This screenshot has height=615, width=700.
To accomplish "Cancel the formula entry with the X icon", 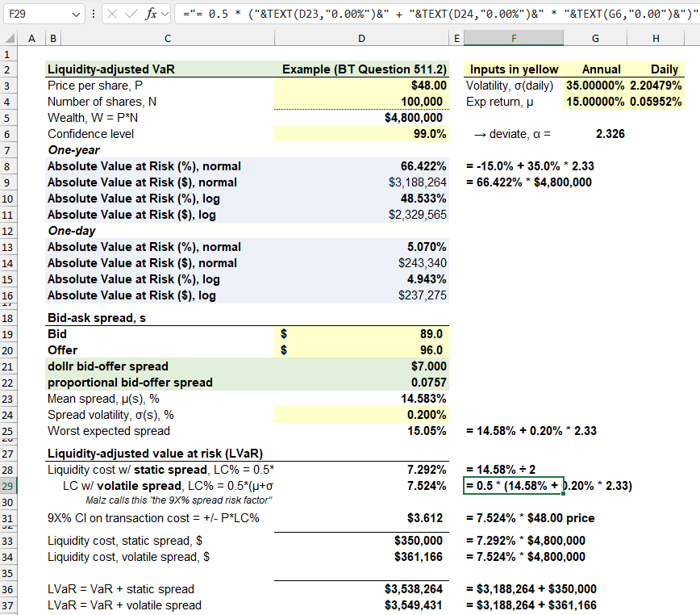I will pyautogui.click(x=111, y=14).
